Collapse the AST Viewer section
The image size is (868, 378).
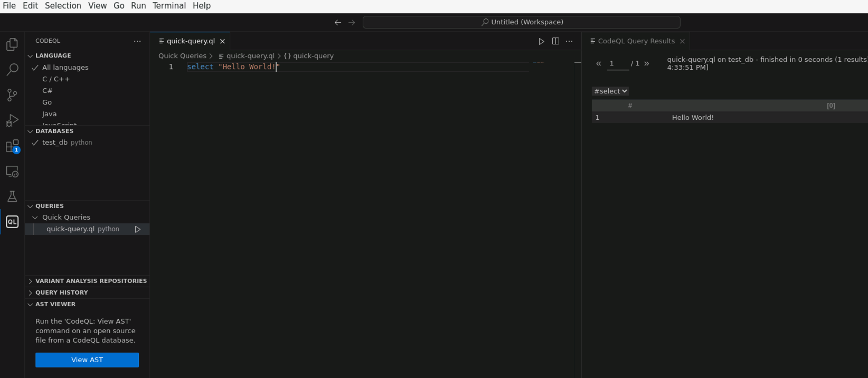click(30, 304)
